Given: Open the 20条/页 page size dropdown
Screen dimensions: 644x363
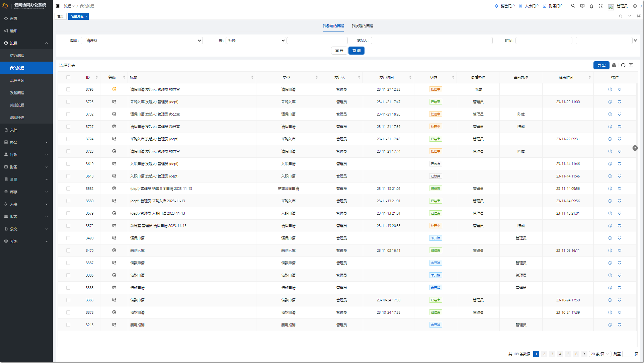Looking at the screenshot, I should pyautogui.click(x=600, y=354).
